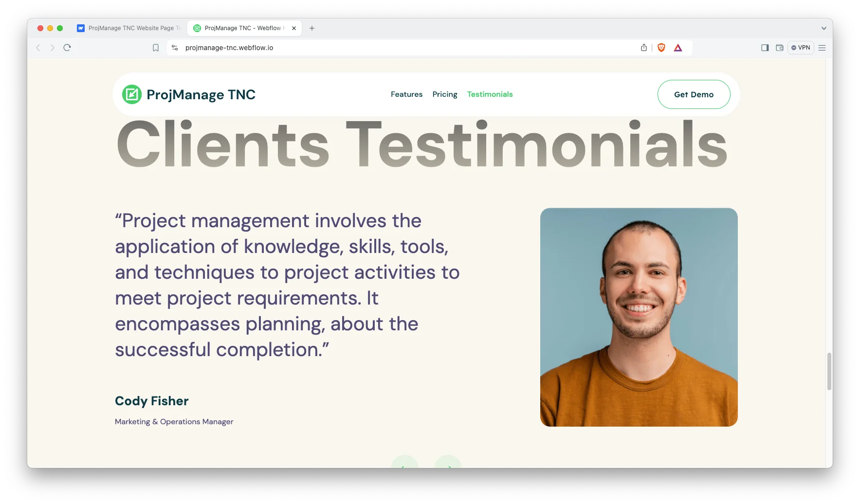View site information icon beside URL
This screenshot has height=504, width=860.
point(175,48)
